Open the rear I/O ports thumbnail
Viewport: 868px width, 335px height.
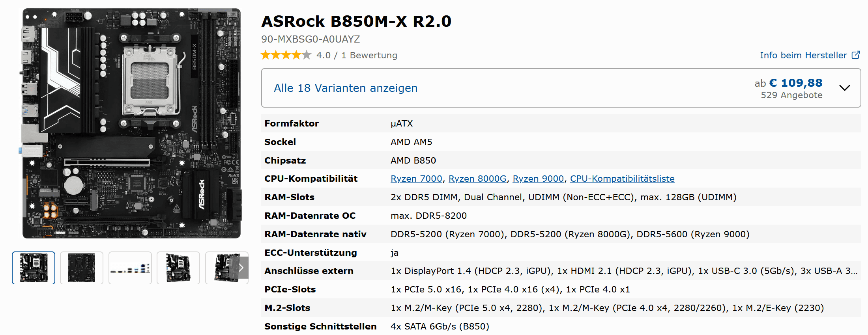pyautogui.click(x=130, y=268)
